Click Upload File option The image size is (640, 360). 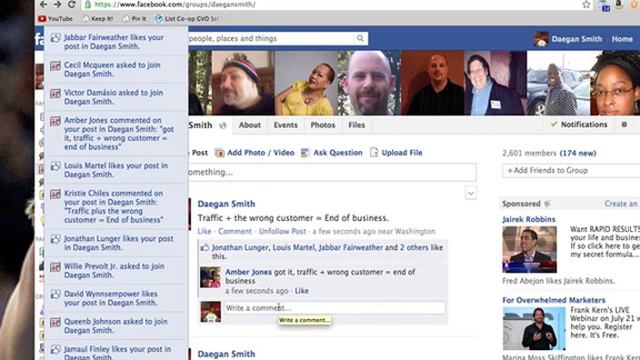[396, 153]
